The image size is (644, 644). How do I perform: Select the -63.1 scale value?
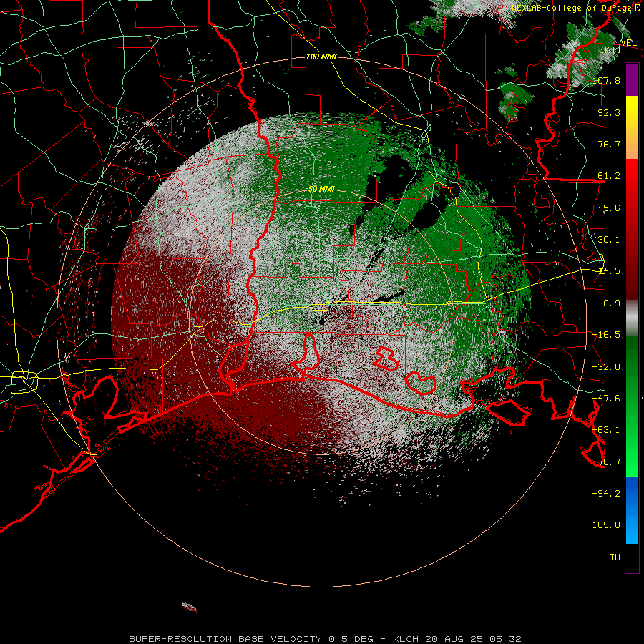tap(606, 430)
